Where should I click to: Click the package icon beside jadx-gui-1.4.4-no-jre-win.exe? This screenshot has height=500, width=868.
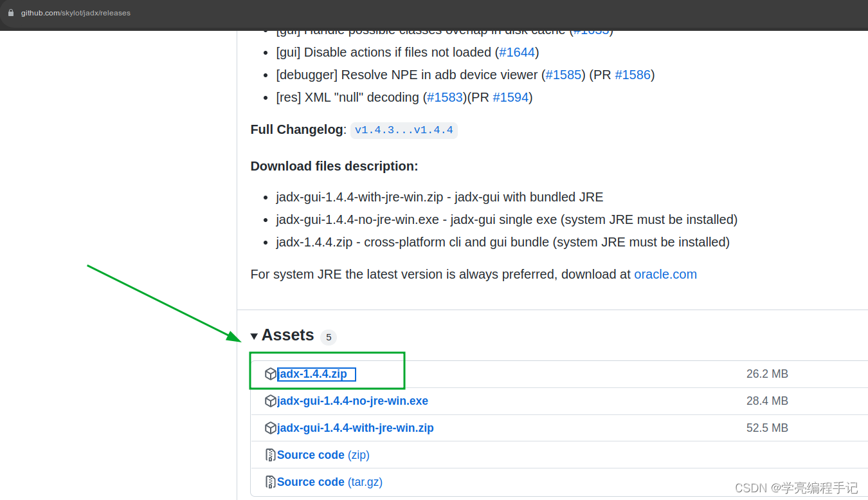point(271,400)
